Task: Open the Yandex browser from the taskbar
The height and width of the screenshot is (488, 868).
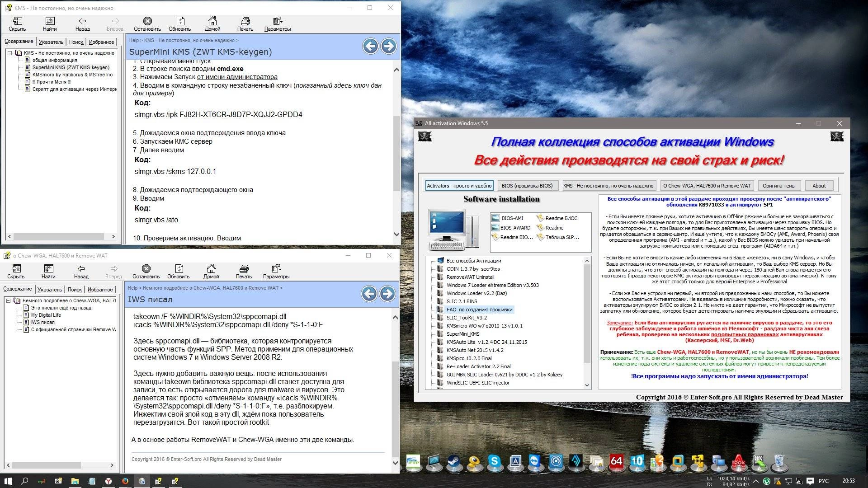Action: click(x=108, y=481)
